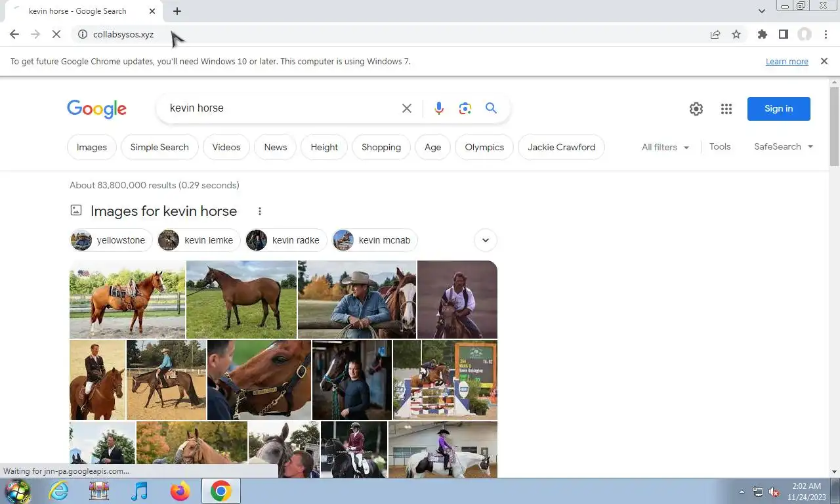Share this page via address bar icon
This screenshot has height=504, width=840.
point(715,34)
